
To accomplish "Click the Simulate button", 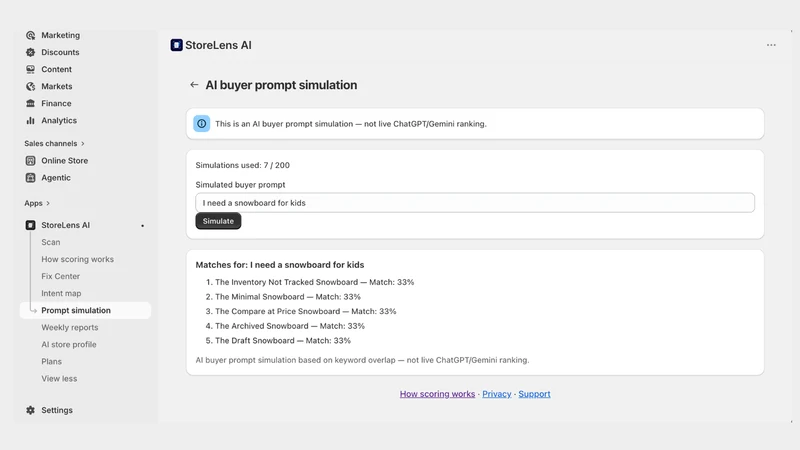I will pos(218,221).
